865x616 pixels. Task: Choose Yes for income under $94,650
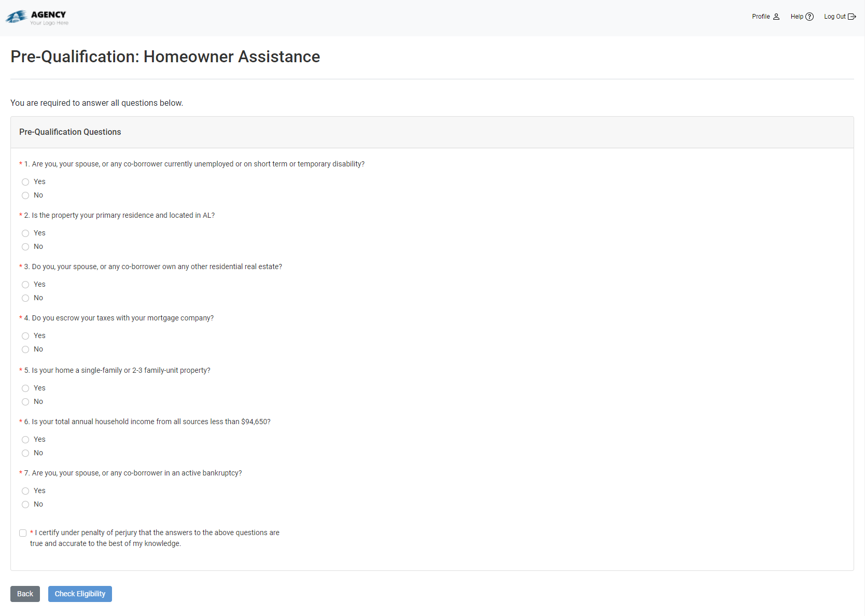pyautogui.click(x=25, y=440)
